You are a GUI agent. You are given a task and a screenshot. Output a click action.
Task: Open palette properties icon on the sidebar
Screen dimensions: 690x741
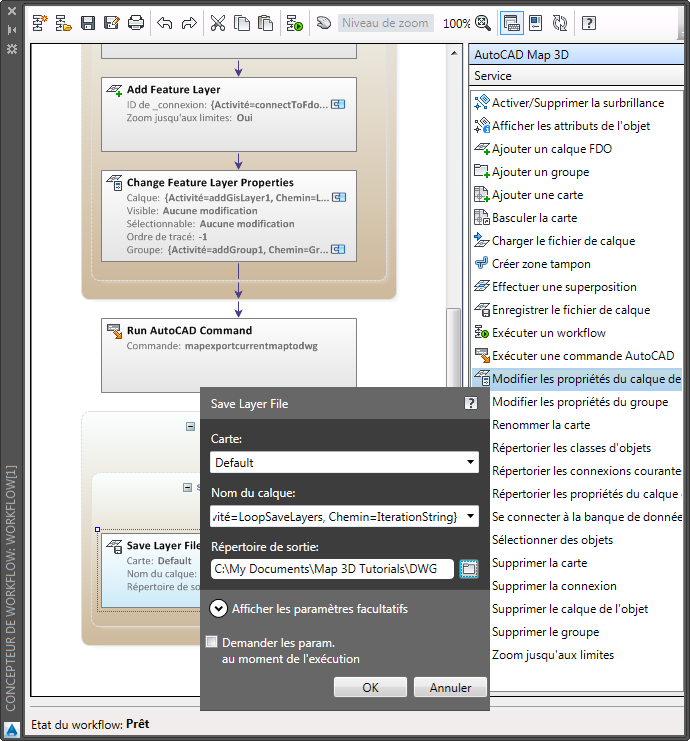[12, 49]
